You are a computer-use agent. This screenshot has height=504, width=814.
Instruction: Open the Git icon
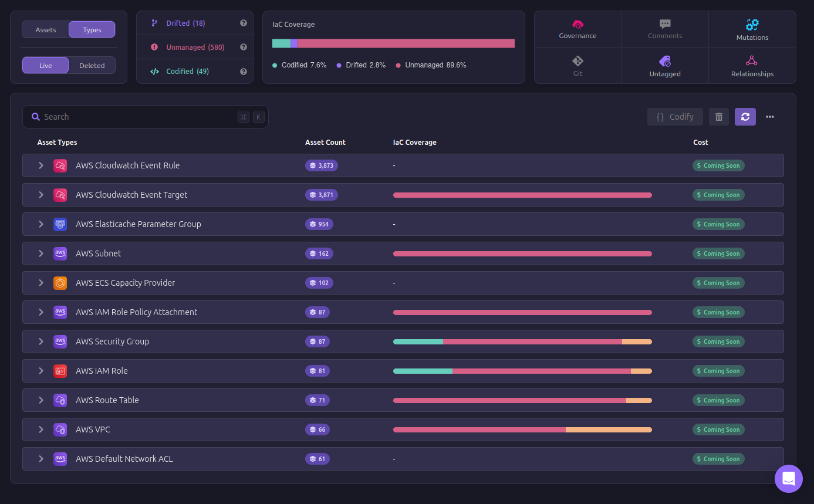(x=577, y=60)
